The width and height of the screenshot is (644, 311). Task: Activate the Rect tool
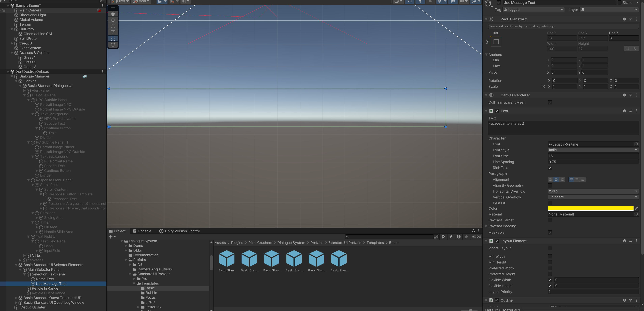pyautogui.click(x=113, y=38)
